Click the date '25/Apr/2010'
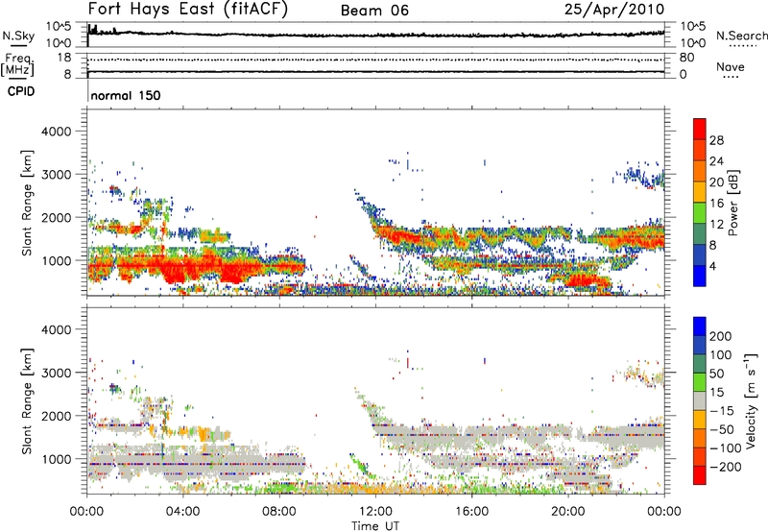The height and width of the screenshot is (532, 768). pos(614,10)
